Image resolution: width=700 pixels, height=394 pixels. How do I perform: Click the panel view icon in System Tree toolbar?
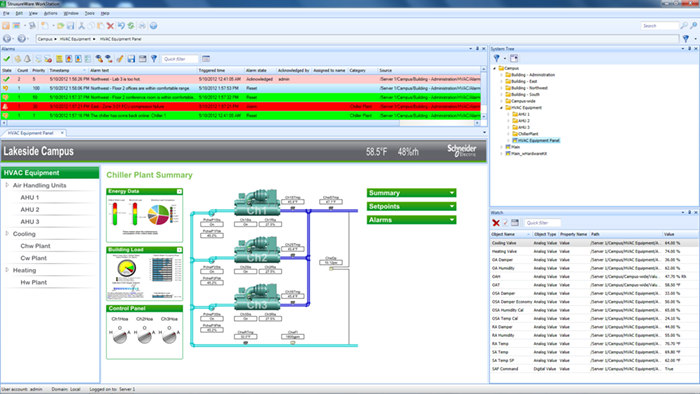(x=514, y=58)
